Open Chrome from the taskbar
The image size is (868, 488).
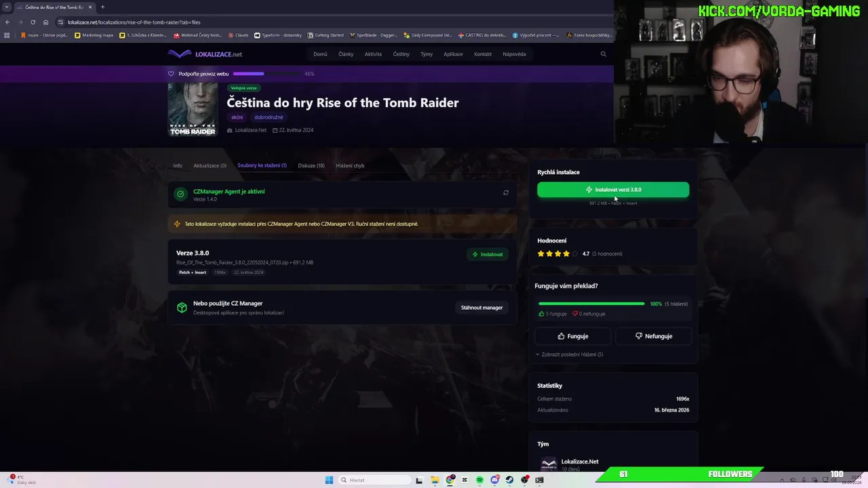point(450,480)
